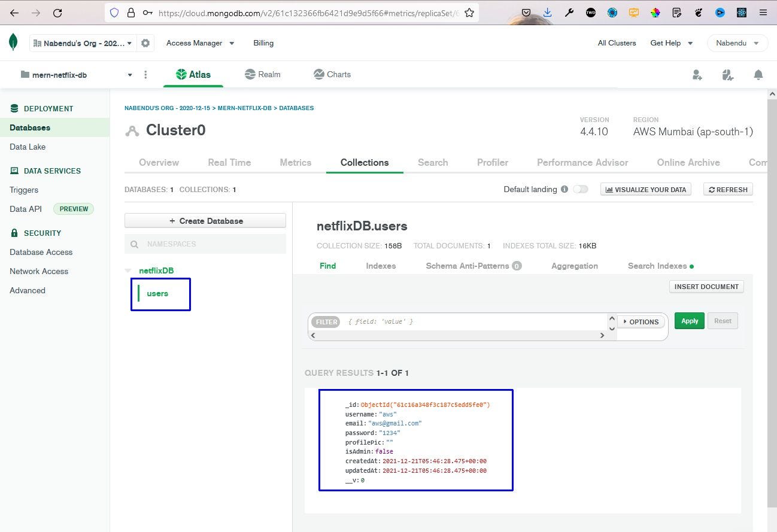777x532 pixels.
Task: Open the Pocket save icon
Action: click(526, 13)
